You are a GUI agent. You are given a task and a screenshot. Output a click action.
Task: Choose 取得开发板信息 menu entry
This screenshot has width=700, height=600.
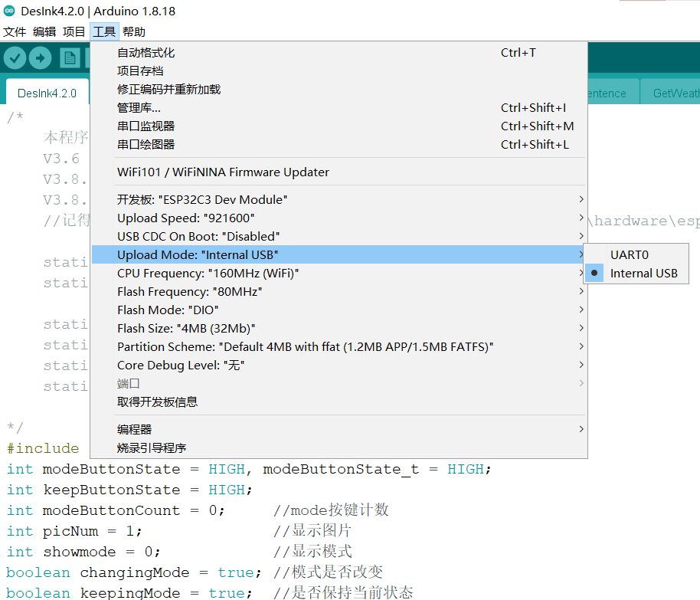[339, 402]
